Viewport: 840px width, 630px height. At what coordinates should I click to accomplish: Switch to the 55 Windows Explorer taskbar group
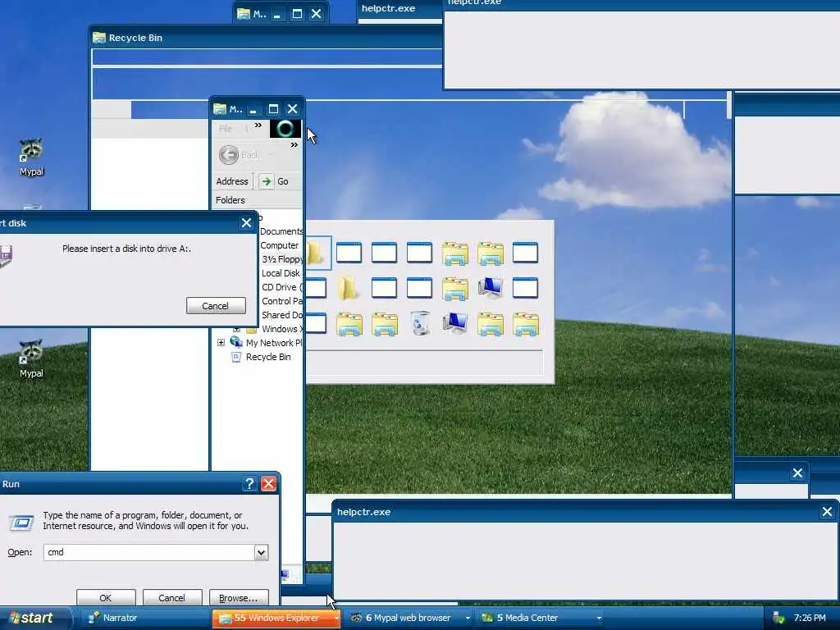click(x=276, y=619)
